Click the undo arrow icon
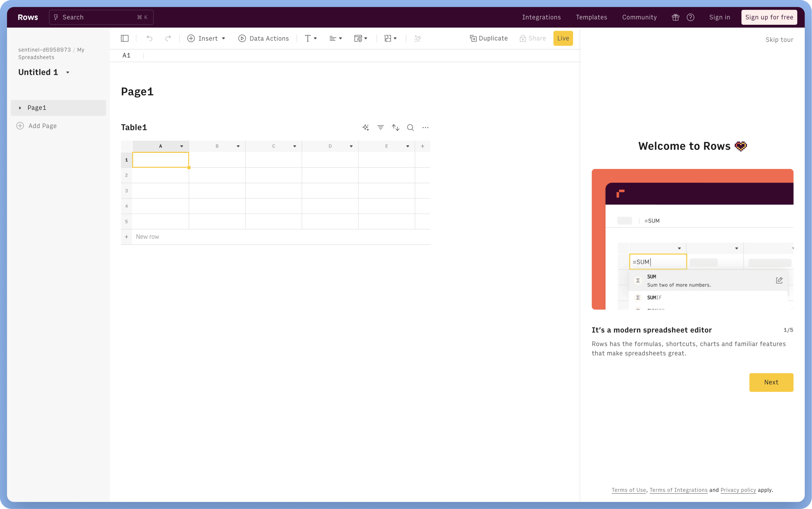812x509 pixels. (x=149, y=38)
